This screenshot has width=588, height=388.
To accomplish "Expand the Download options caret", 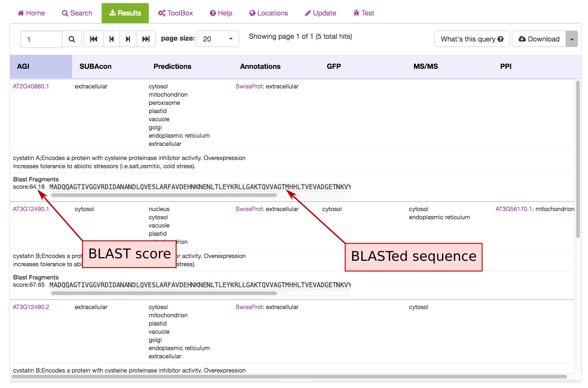I will coord(572,39).
